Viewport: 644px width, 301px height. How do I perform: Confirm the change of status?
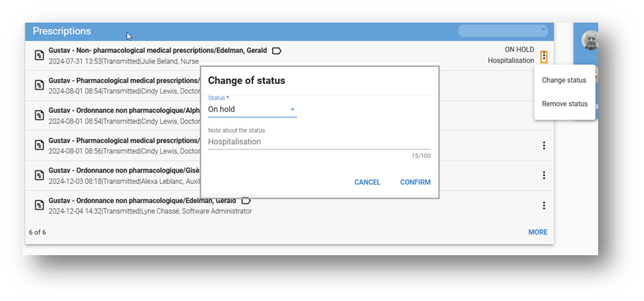tap(415, 182)
